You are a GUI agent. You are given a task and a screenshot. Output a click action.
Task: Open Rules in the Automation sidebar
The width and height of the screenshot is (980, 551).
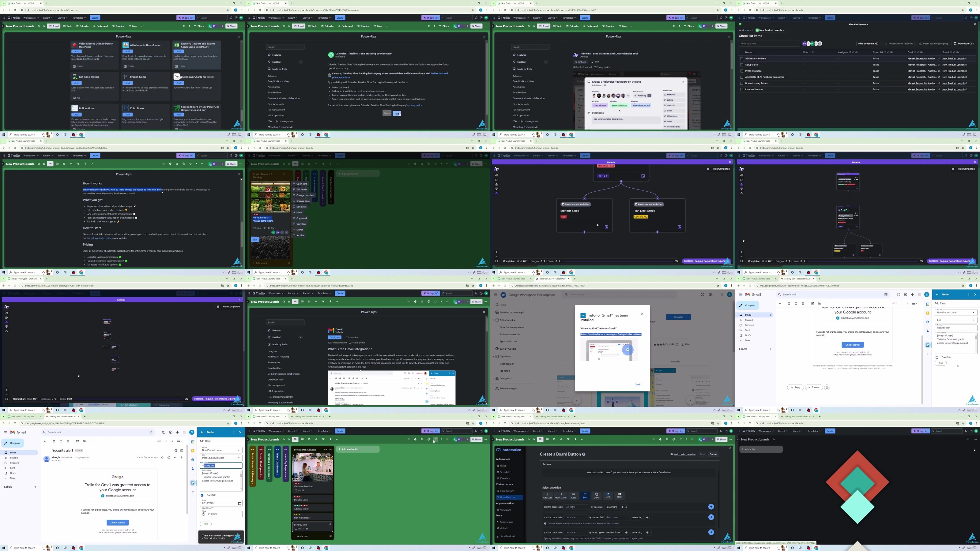503,466
